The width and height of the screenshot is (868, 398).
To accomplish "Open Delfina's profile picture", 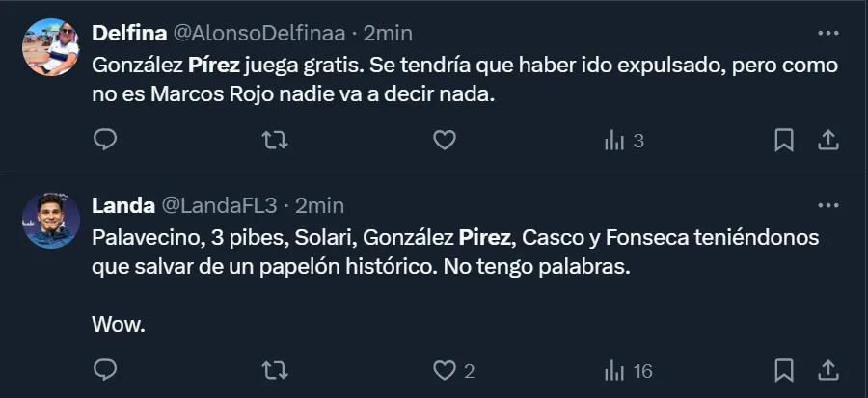I will point(51,47).
